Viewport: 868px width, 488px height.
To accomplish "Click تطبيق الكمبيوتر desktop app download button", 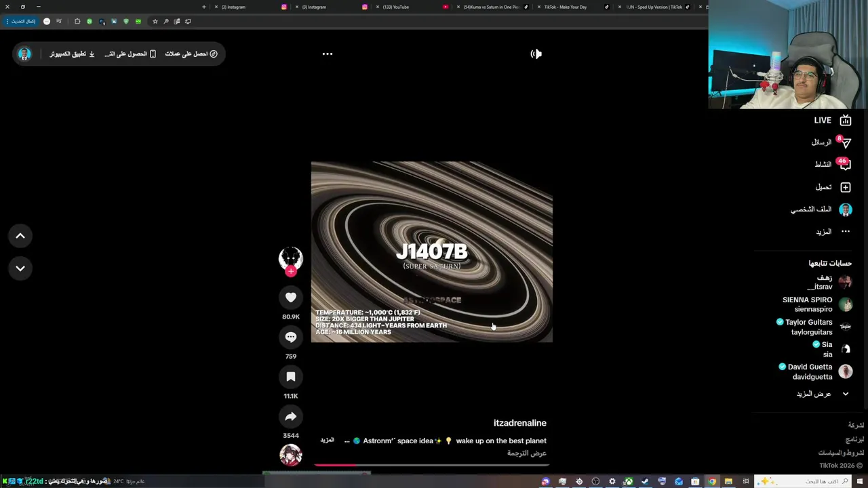I will tap(72, 54).
